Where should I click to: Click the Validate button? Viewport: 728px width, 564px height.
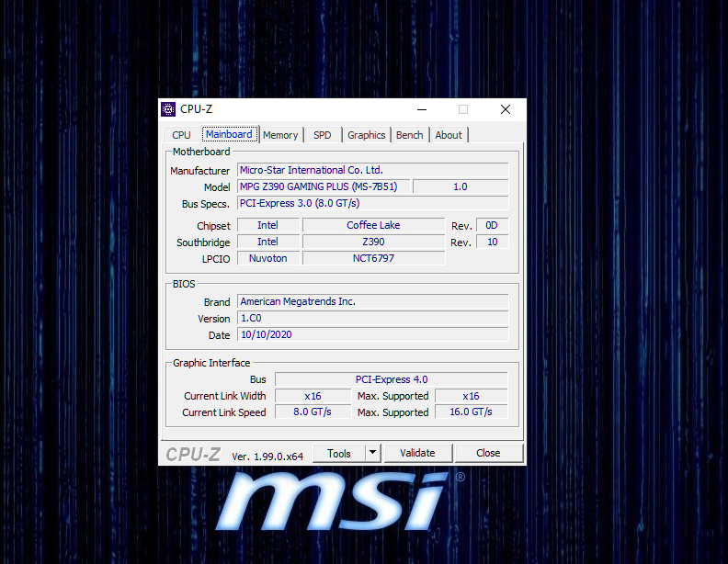click(417, 453)
